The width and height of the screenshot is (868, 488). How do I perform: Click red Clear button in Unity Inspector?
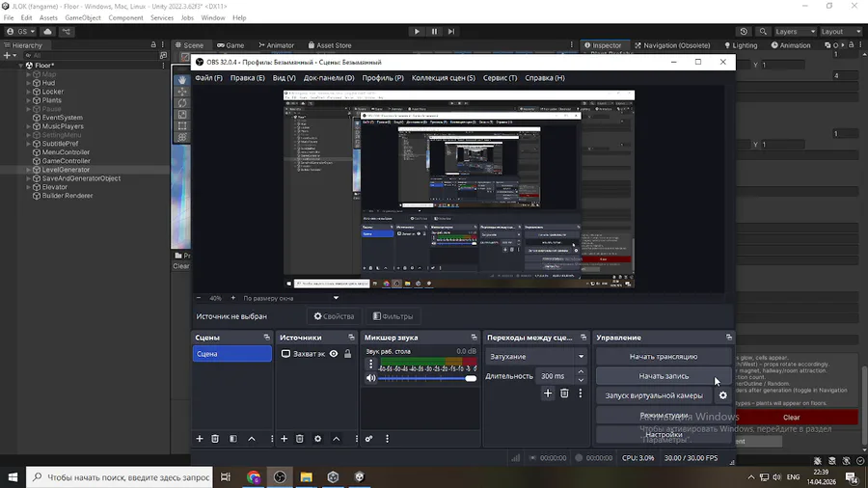pyautogui.click(x=792, y=418)
